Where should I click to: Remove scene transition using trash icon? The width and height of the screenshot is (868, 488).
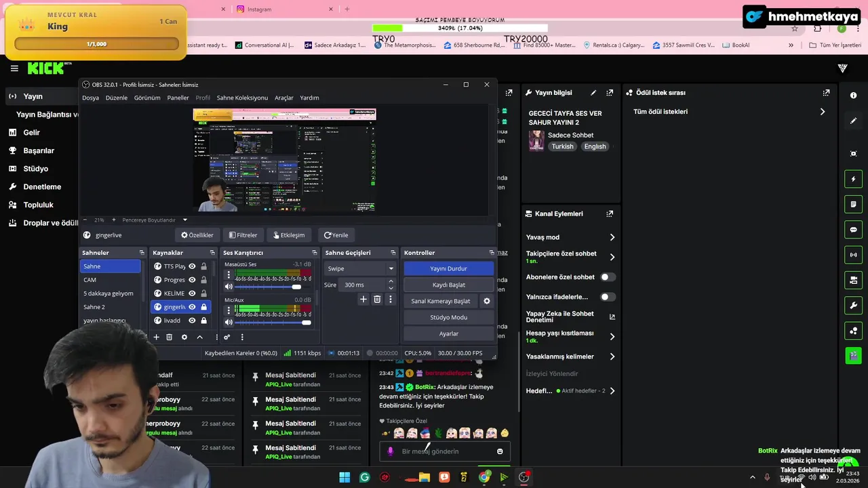(377, 299)
